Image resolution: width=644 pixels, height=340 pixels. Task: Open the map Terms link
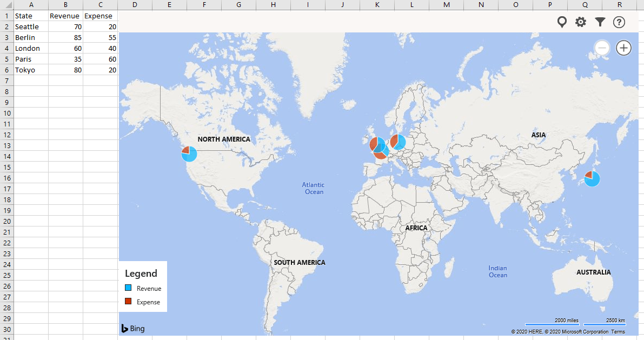(618, 331)
